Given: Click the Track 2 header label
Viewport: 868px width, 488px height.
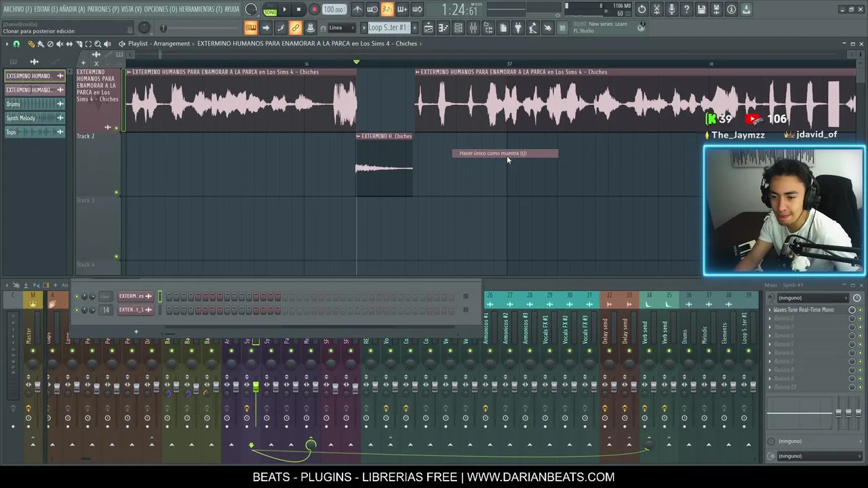Looking at the screenshot, I should pos(85,136).
